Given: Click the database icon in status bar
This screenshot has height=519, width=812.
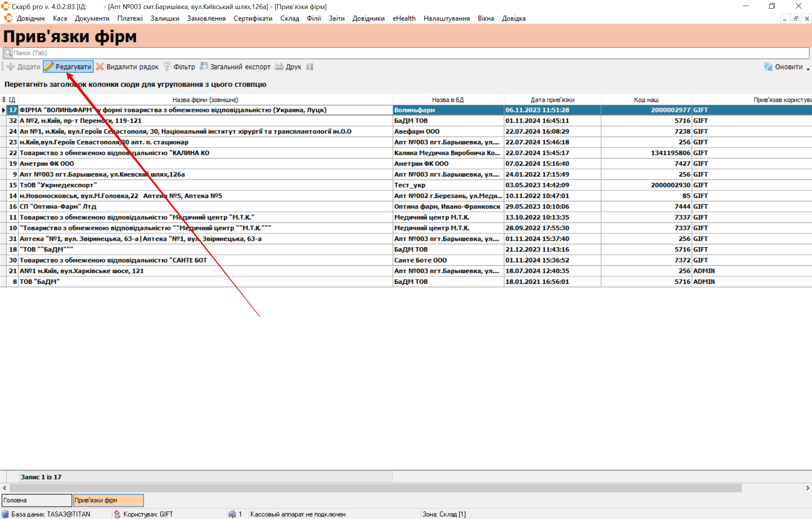Looking at the screenshot, I should pos(5,514).
